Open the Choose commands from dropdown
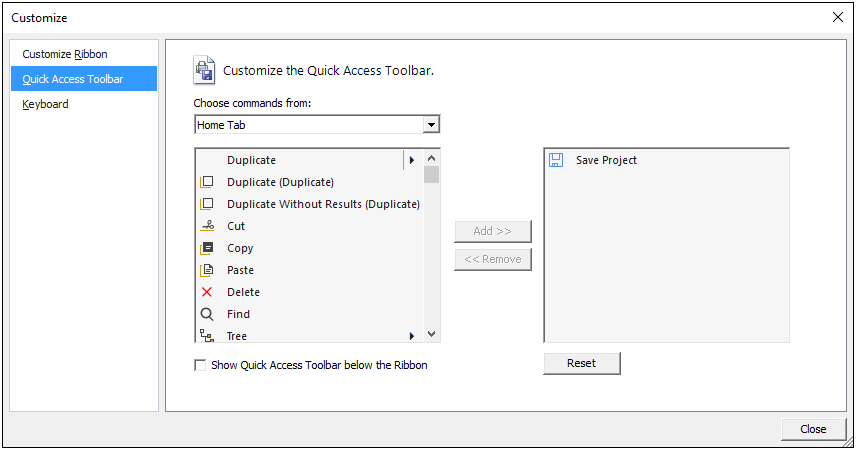Image resolution: width=856 pixels, height=450 pixels. (431, 125)
